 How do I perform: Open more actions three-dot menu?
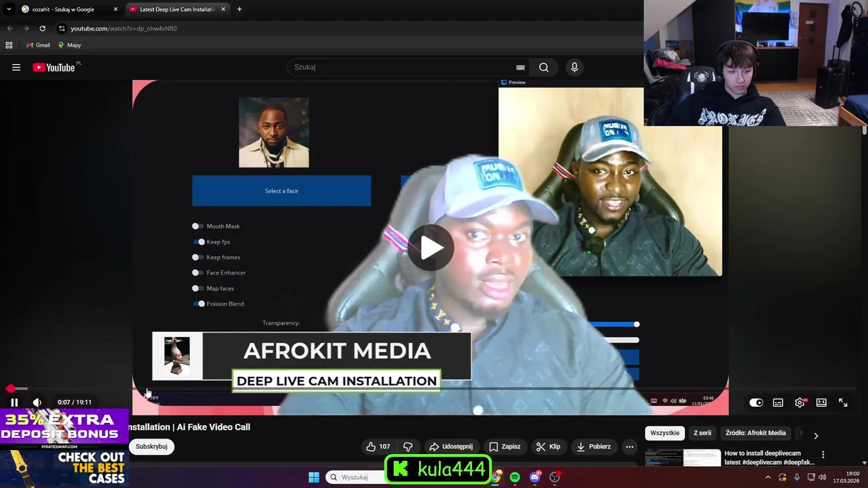pyautogui.click(x=629, y=447)
